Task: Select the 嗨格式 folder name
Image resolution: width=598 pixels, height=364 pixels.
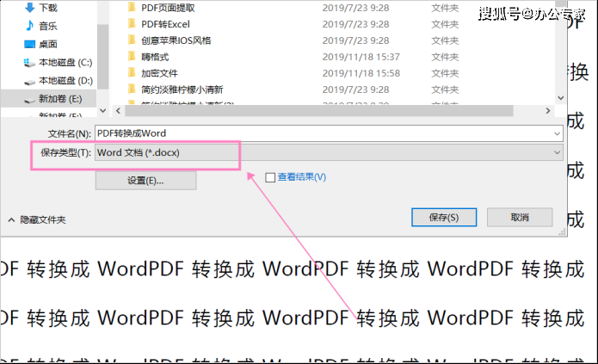Action: [155, 58]
